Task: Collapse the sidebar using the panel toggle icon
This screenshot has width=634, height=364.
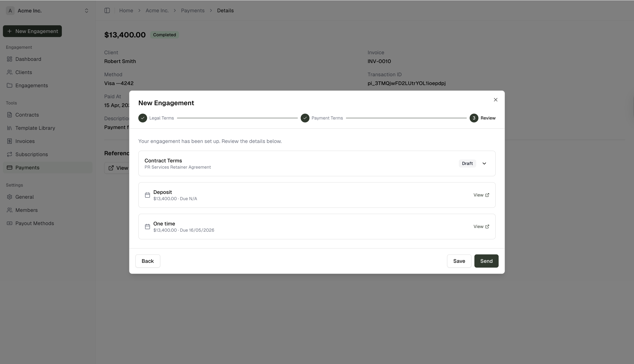Action: click(107, 10)
